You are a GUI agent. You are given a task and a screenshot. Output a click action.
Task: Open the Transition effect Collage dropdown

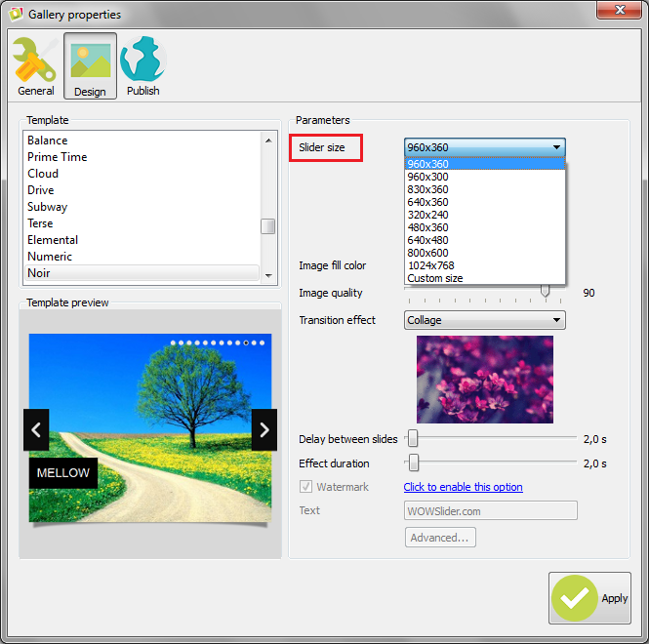point(484,320)
